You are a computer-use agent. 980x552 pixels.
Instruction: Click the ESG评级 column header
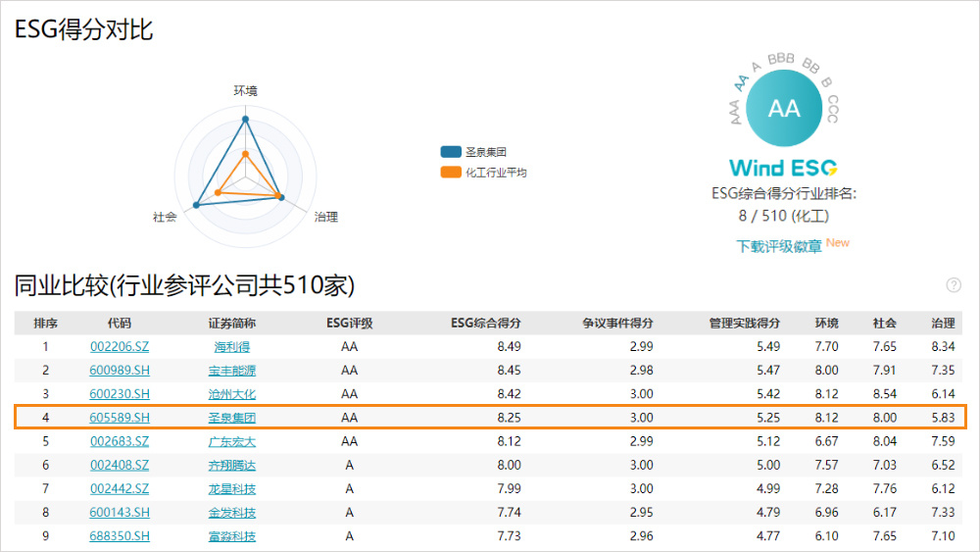[349, 323]
